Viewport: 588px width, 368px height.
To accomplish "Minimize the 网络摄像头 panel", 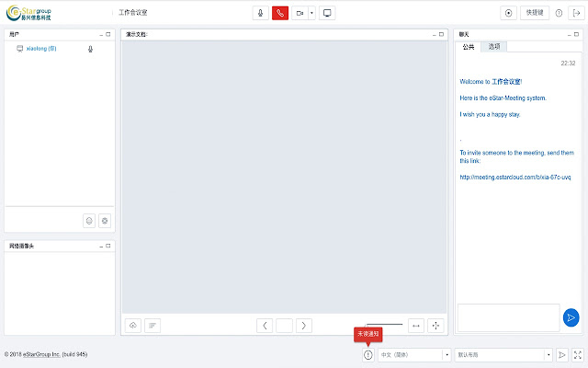I will pyautogui.click(x=101, y=247).
